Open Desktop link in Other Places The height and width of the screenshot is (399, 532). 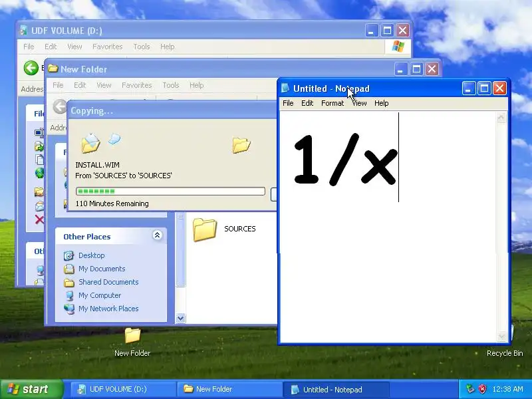pos(92,255)
